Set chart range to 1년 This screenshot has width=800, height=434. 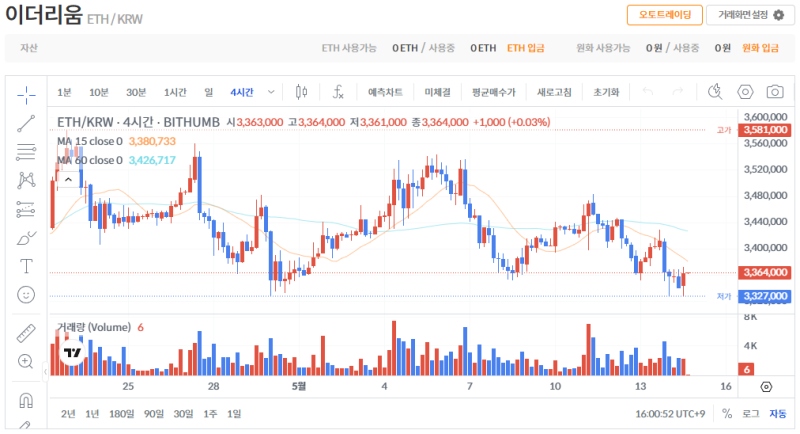click(92, 414)
